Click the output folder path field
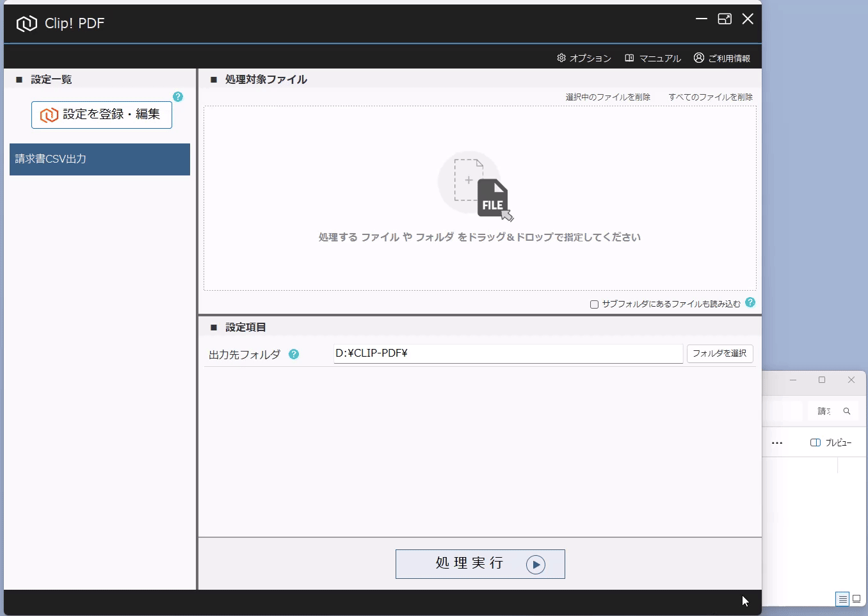Image resolution: width=868 pixels, height=616 pixels. tap(508, 353)
